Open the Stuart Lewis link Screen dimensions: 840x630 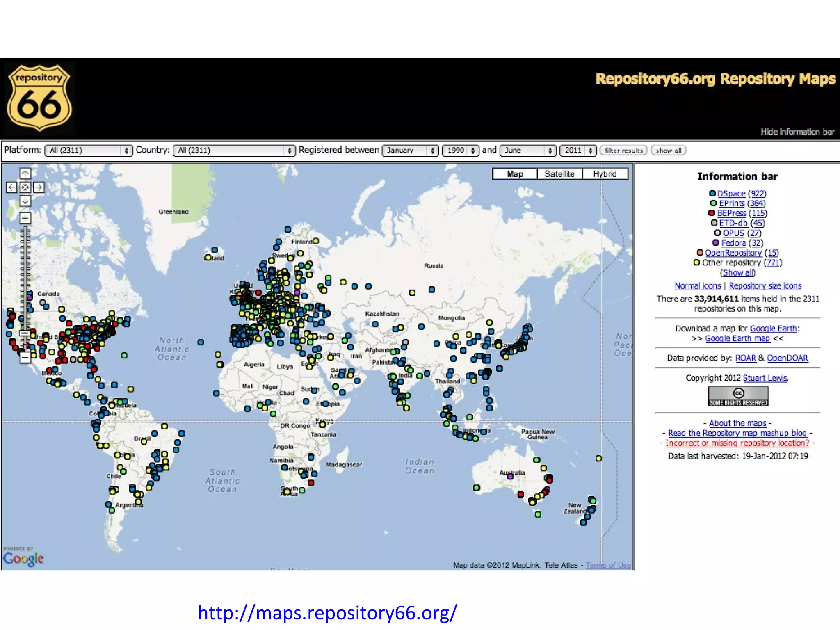click(765, 378)
